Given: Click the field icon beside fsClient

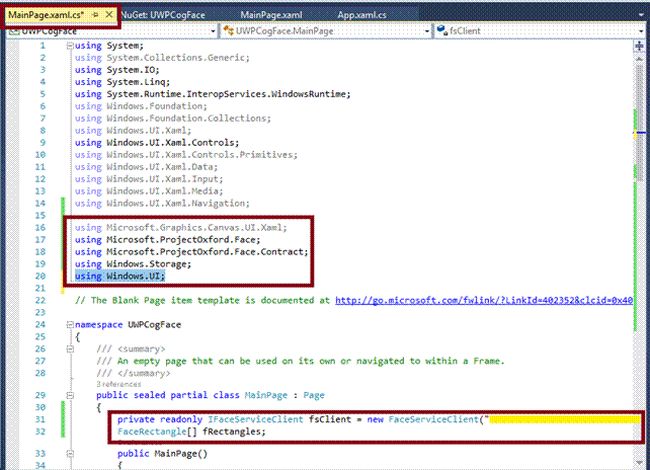Looking at the screenshot, I should [x=442, y=31].
